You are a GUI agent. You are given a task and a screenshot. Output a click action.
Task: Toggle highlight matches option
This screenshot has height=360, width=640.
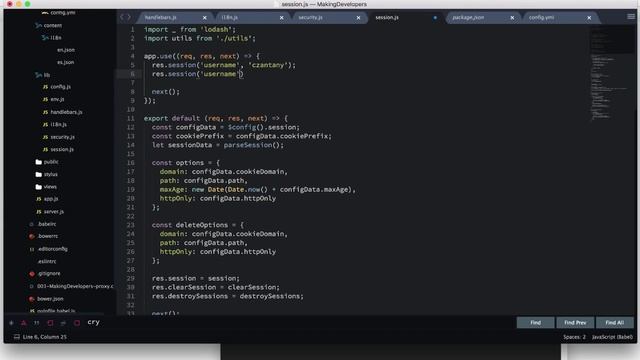[77, 322]
